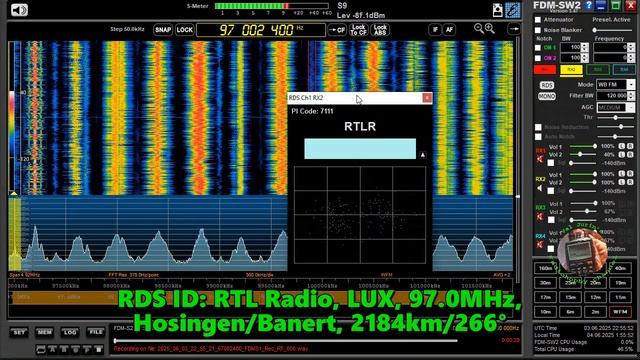
Task: Switch to the IF view
Action: (x=435, y=29)
